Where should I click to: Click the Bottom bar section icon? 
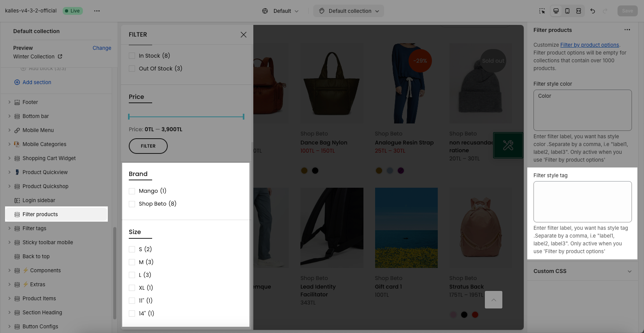[17, 116]
